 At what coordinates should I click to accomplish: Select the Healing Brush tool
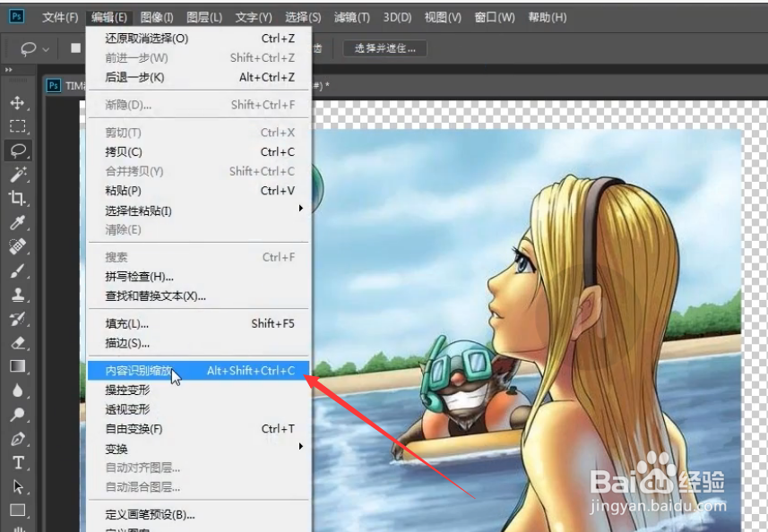coord(18,246)
